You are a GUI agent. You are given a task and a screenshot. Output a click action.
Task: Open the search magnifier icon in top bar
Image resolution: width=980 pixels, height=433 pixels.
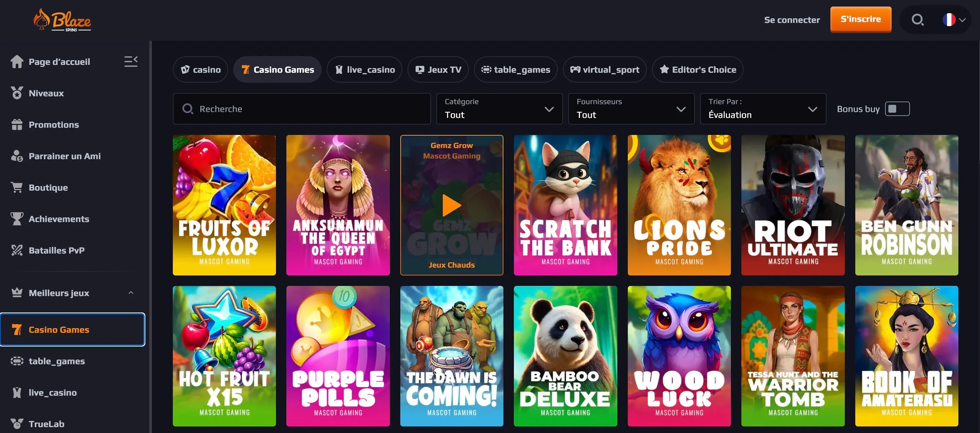pos(917,20)
